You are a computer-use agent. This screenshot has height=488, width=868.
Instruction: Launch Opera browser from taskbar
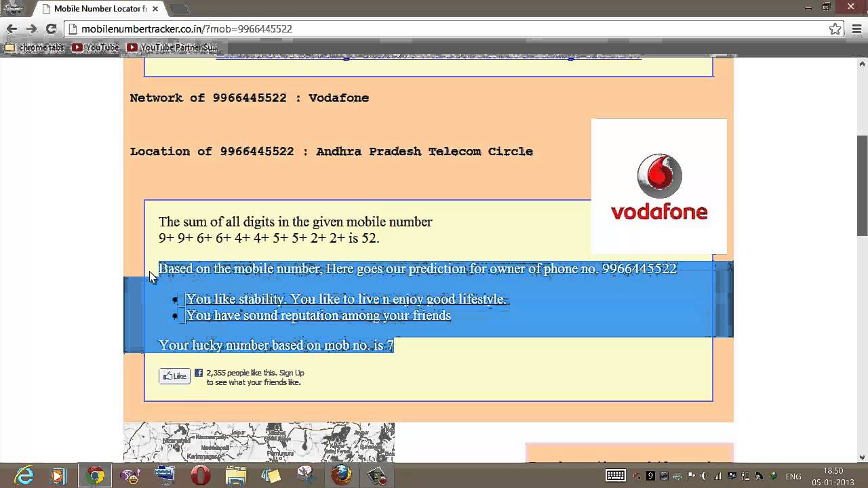pyautogui.click(x=200, y=476)
